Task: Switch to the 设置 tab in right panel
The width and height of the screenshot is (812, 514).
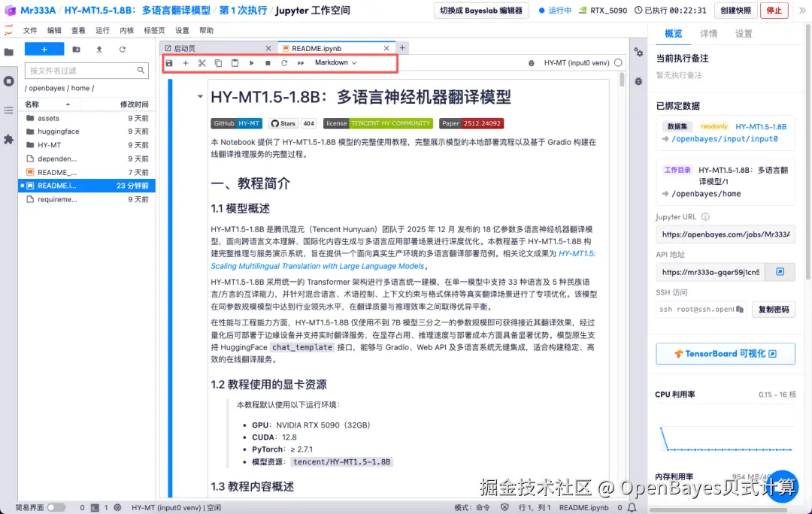Action: coord(743,34)
